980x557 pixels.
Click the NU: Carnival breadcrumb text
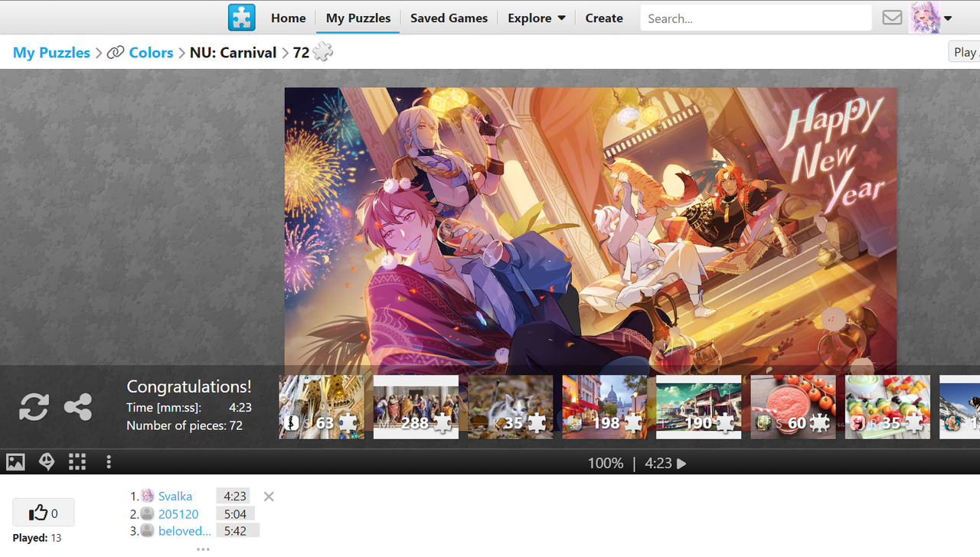[234, 52]
